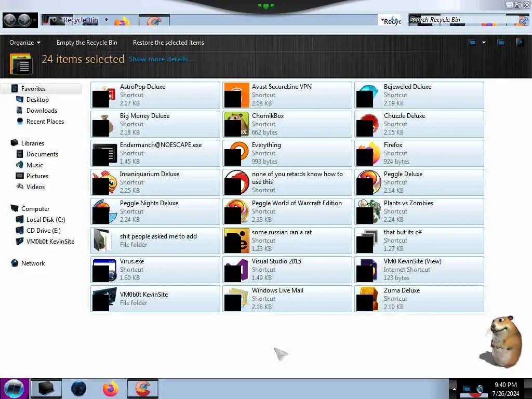Select 'shit people asked me to add' folder
Screen dimensions: 532x399
(x=155, y=241)
